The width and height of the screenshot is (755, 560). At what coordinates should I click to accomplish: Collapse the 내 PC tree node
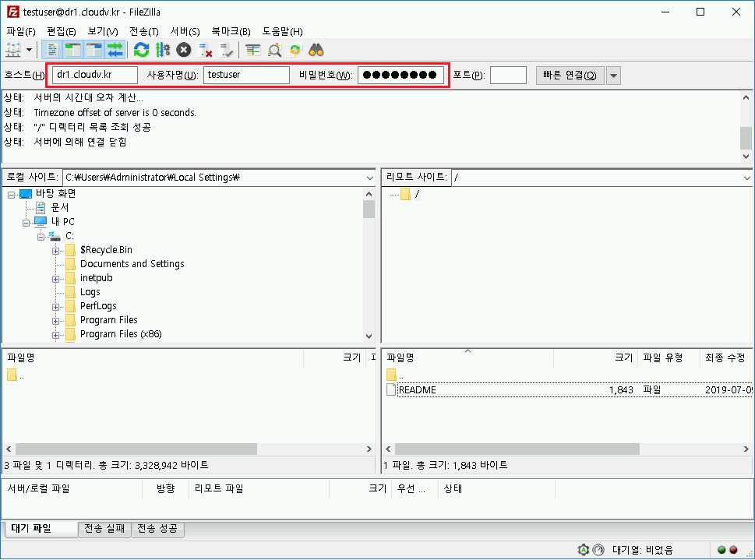pos(26,223)
